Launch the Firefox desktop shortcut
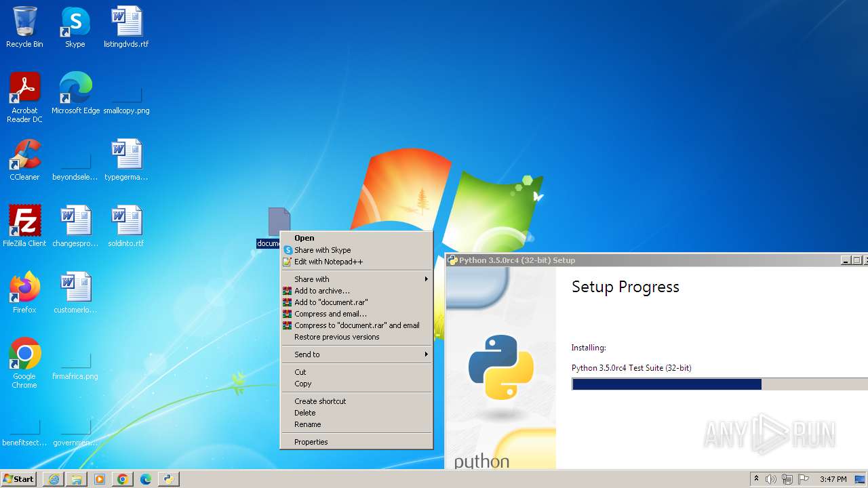This screenshot has width=868, height=488. pyautogui.click(x=24, y=293)
